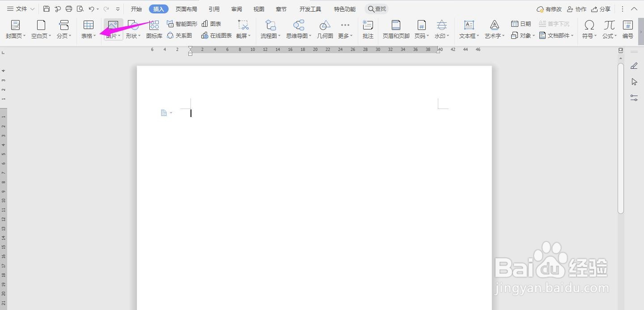Insert a picture with 图片
644x310 pixels.
click(113, 29)
